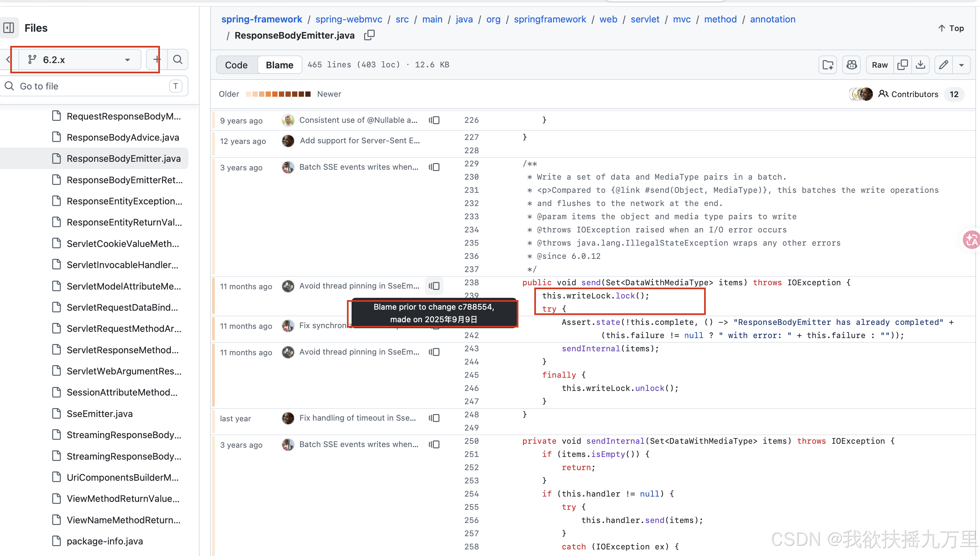Image resolution: width=980 pixels, height=556 pixels.
Task: Open UriComponentsBuilderM... file in tree
Action: coord(123,477)
